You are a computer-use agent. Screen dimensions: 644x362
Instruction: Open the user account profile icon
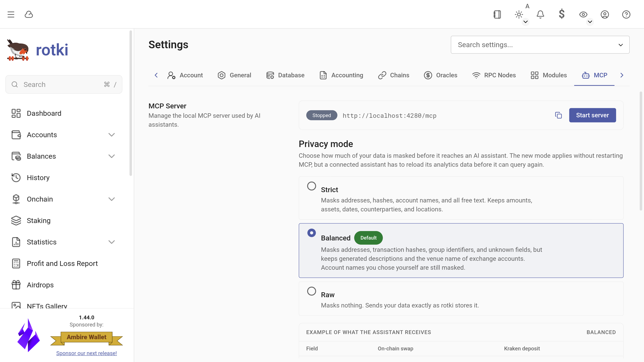[604, 14]
